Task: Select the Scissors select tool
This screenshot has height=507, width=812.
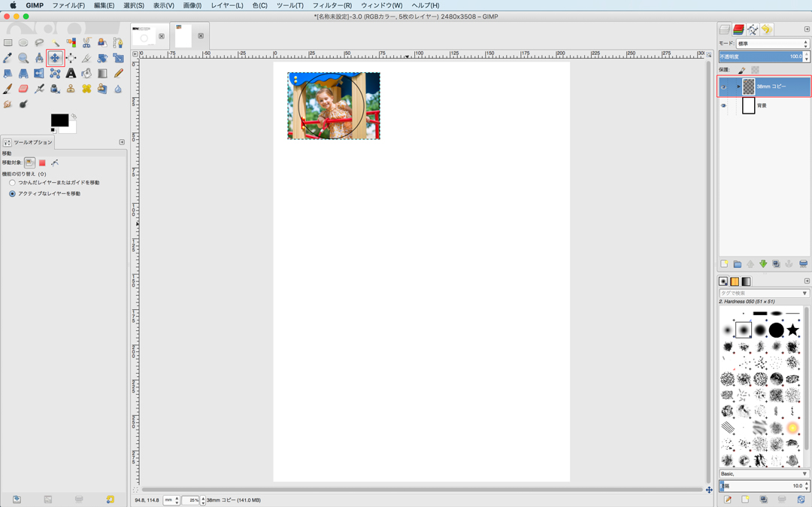Action: (86, 43)
